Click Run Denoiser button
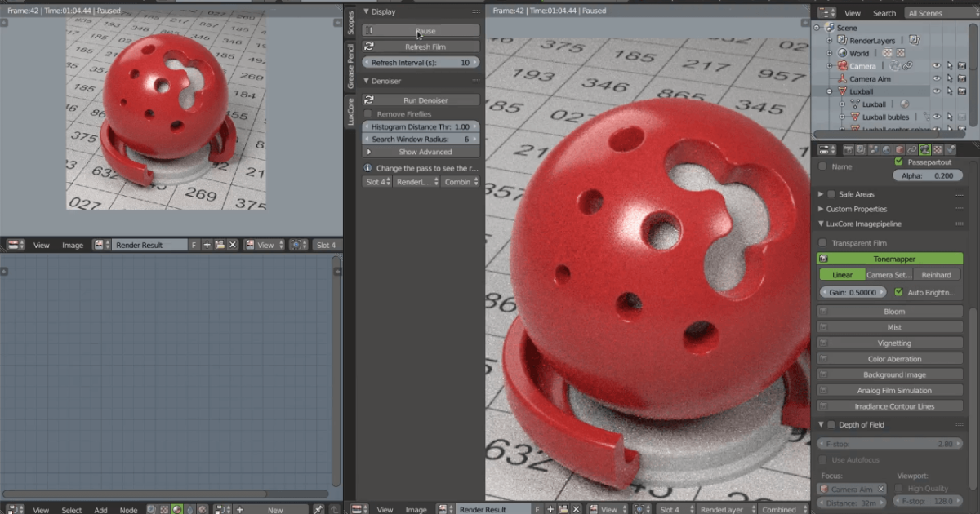 (x=421, y=100)
